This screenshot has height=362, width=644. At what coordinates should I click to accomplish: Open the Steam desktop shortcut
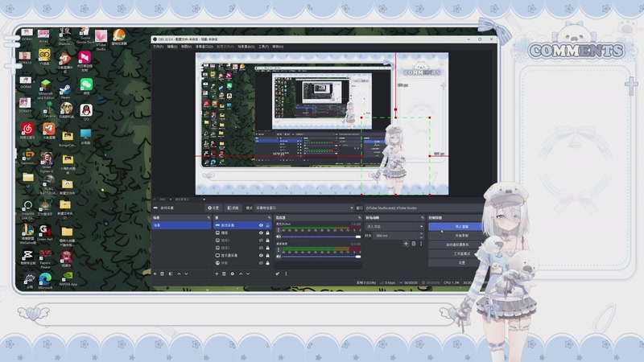(x=65, y=91)
